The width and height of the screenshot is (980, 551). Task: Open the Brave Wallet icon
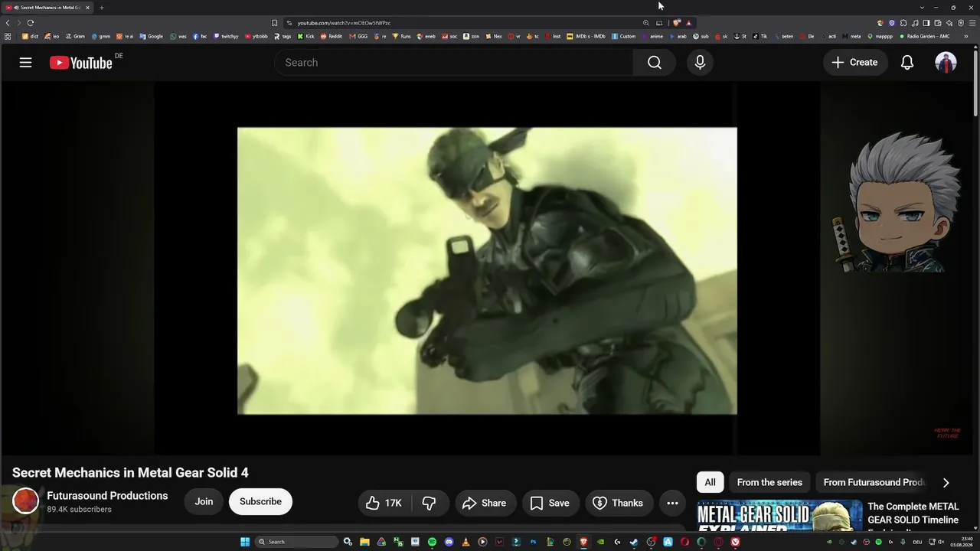938,23
